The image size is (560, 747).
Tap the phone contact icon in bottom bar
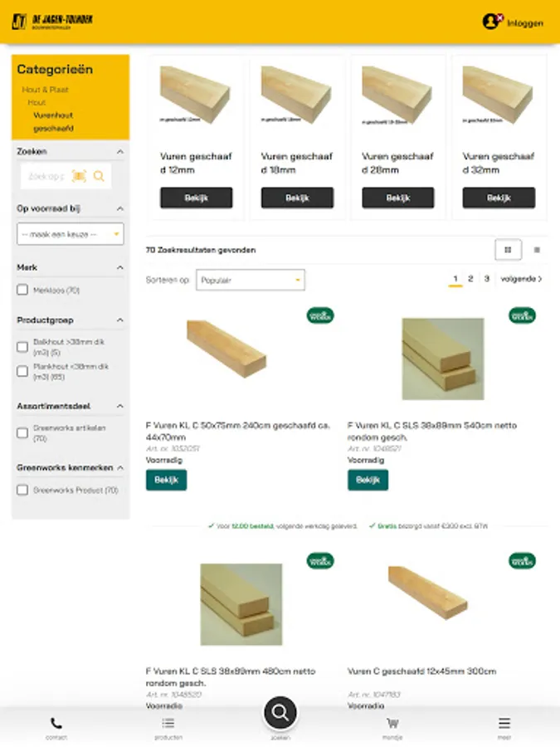coord(56,724)
